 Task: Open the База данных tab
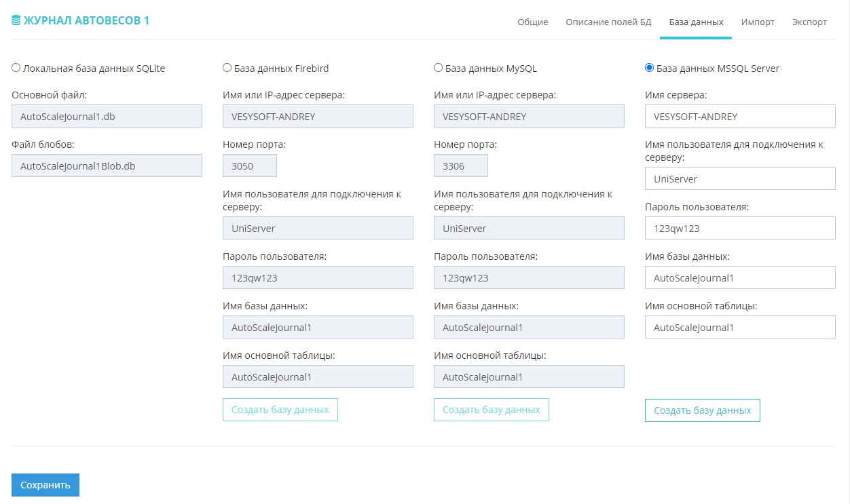point(696,22)
